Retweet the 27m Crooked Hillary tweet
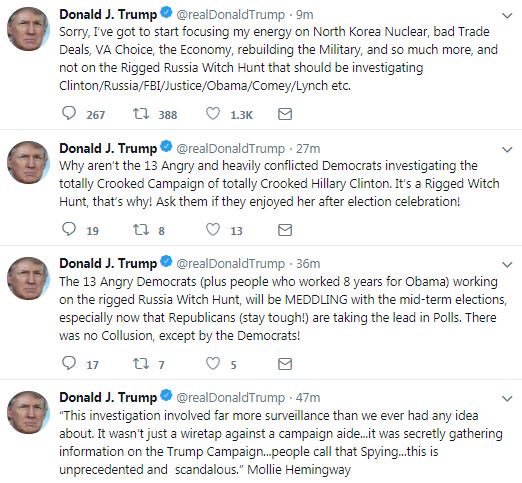Image resolution: width=522 pixels, height=483 pixels. click(x=141, y=229)
